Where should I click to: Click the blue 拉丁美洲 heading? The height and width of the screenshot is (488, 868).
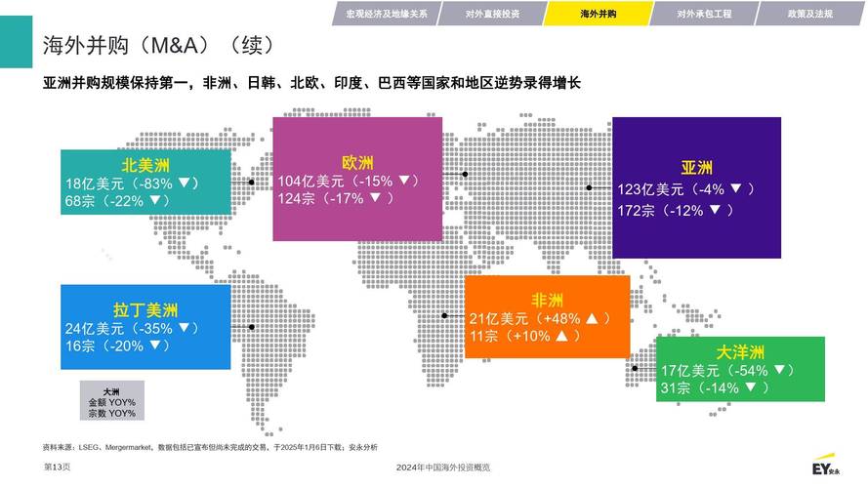145,309
